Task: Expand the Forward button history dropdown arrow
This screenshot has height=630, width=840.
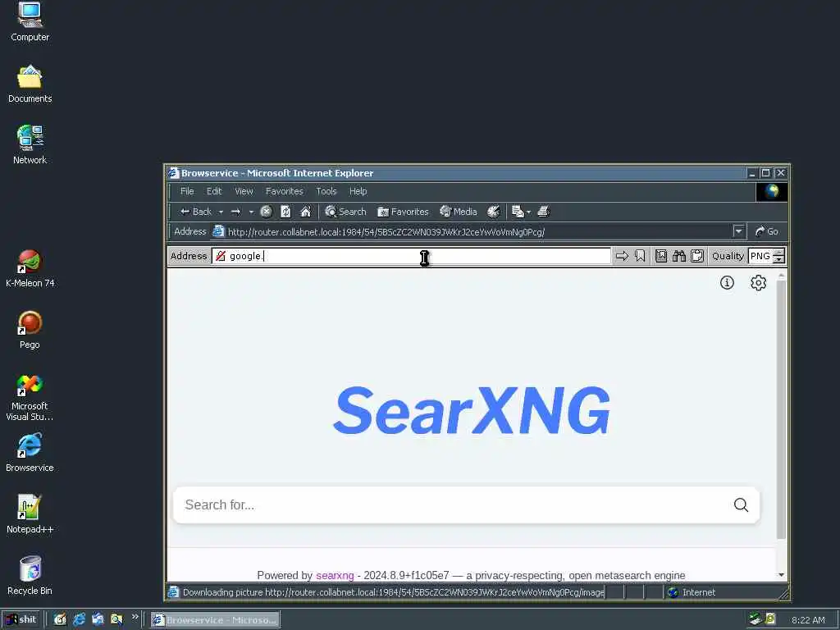Action: [x=251, y=212]
